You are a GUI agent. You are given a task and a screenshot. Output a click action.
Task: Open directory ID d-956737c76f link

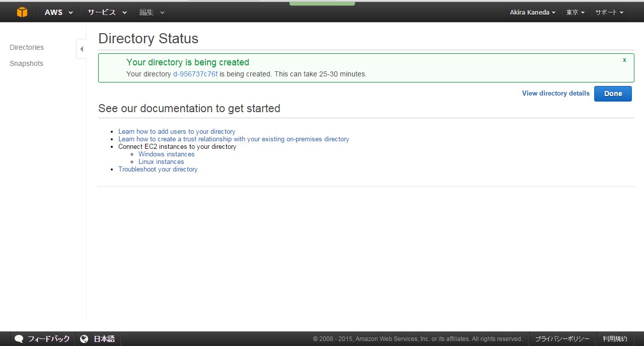(x=195, y=74)
